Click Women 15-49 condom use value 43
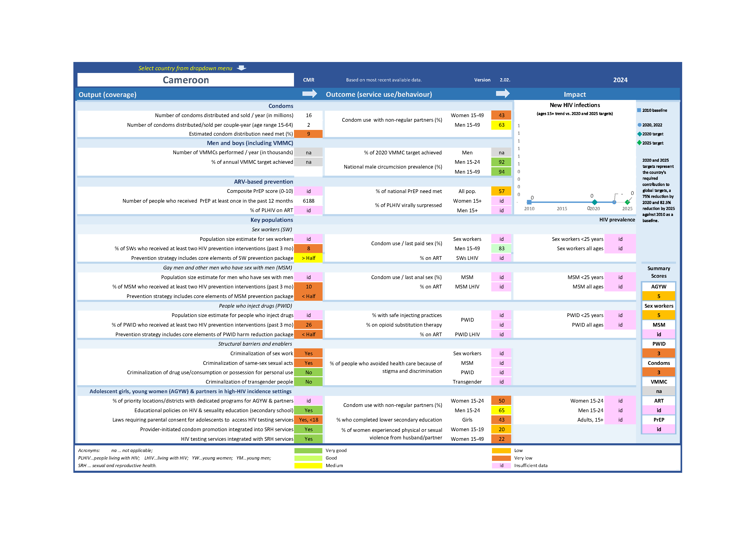 pos(501,115)
